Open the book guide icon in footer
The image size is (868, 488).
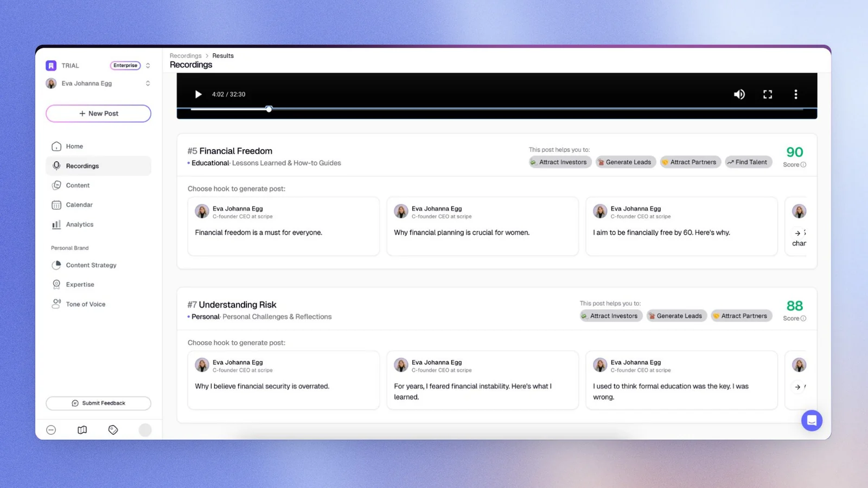pos(82,430)
